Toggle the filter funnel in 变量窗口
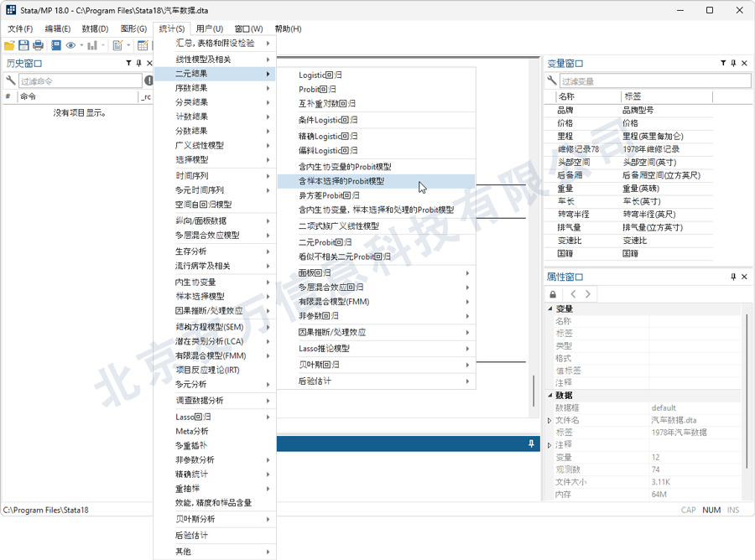This screenshot has height=560, width=755. pyautogui.click(x=721, y=63)
